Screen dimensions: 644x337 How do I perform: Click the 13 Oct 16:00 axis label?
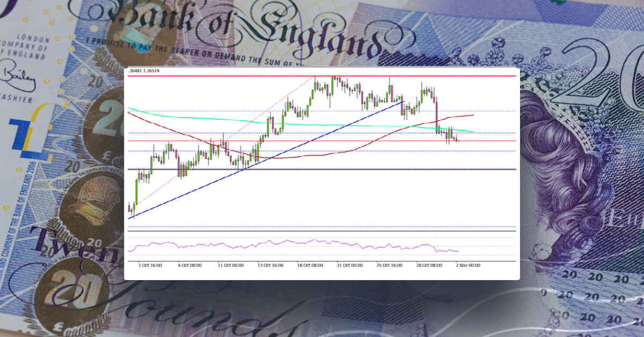pyautogui.click(x=270, y=265)
